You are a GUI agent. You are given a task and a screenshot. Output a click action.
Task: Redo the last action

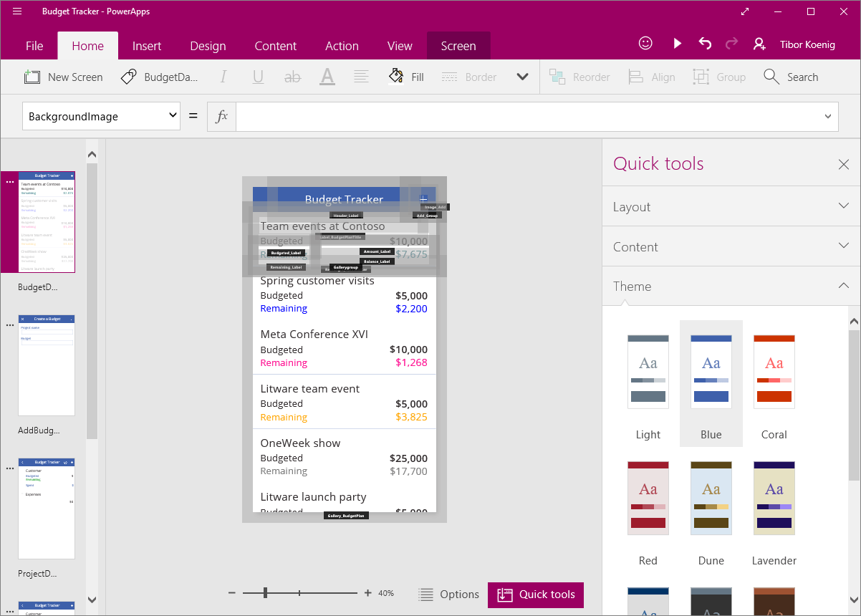tap(731, 44)
